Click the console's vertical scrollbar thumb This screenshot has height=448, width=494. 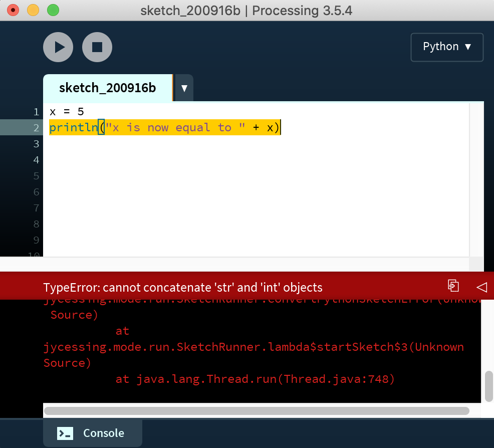click(x=488, y=386)
